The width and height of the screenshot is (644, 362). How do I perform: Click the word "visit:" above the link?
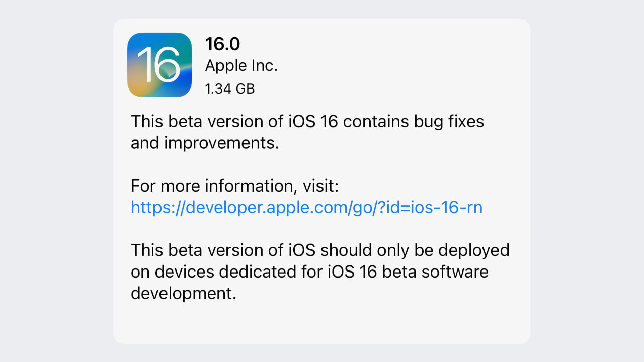[x=321, y=186]
